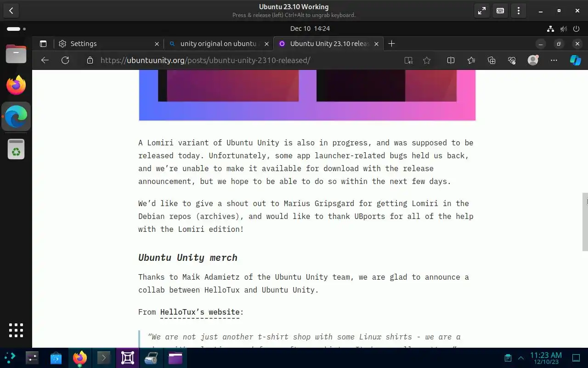This screenshot has width=588, height=368.
Task: Toggle fullscreen in the VM viewer
Action: (482, 11)
